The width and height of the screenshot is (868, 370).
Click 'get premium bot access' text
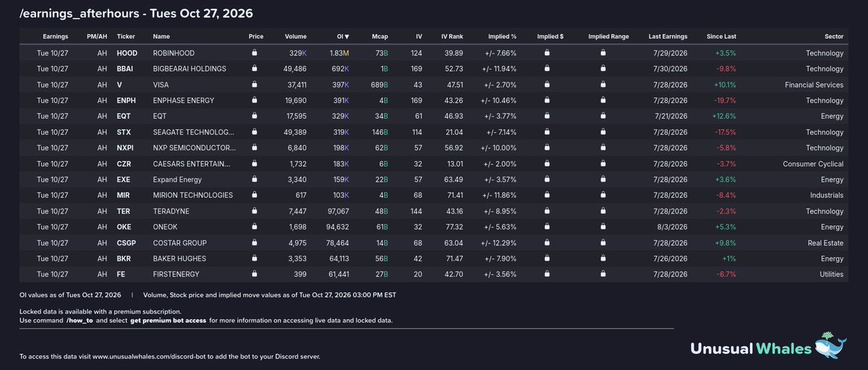tap(168, 320)
